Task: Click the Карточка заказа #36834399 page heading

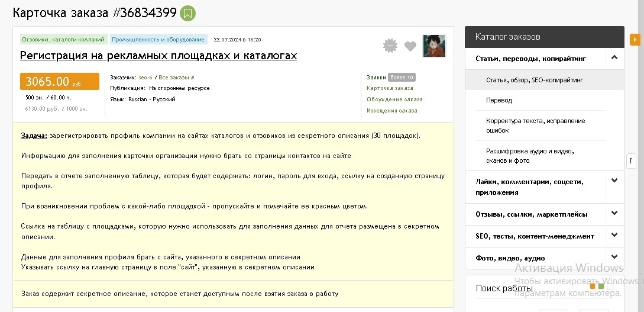Action: (x=95, y=13)
